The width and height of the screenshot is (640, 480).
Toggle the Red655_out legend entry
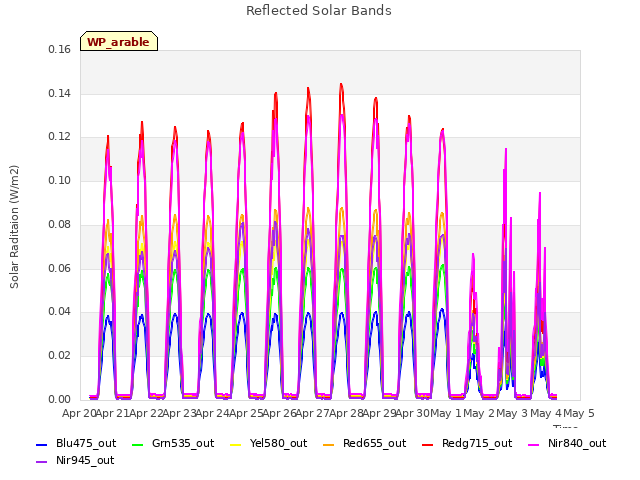pyautogui.click(x=364, y=443)
